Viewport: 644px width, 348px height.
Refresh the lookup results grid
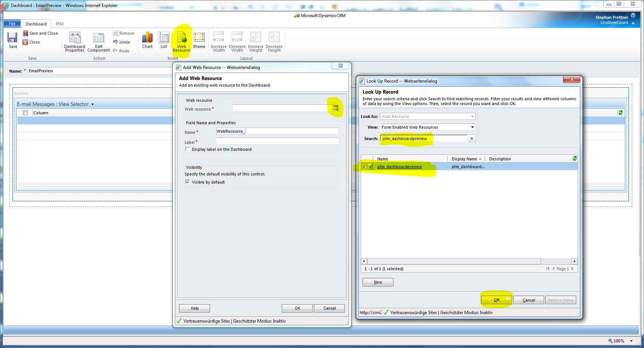(575, 158)
